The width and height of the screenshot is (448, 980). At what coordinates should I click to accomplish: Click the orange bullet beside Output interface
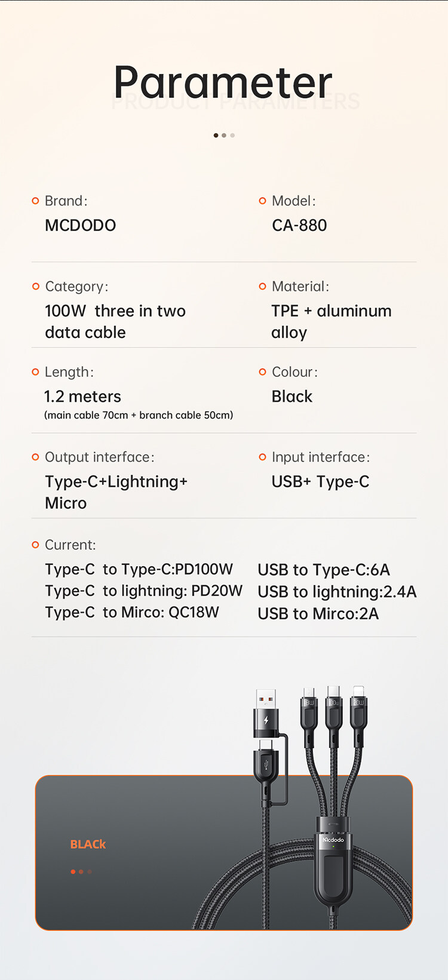pyautogui.click(x=35, y=457)
